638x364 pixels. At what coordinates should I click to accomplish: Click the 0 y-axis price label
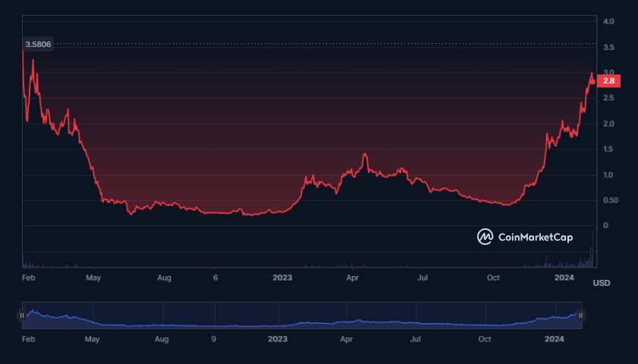click(606, 226)
